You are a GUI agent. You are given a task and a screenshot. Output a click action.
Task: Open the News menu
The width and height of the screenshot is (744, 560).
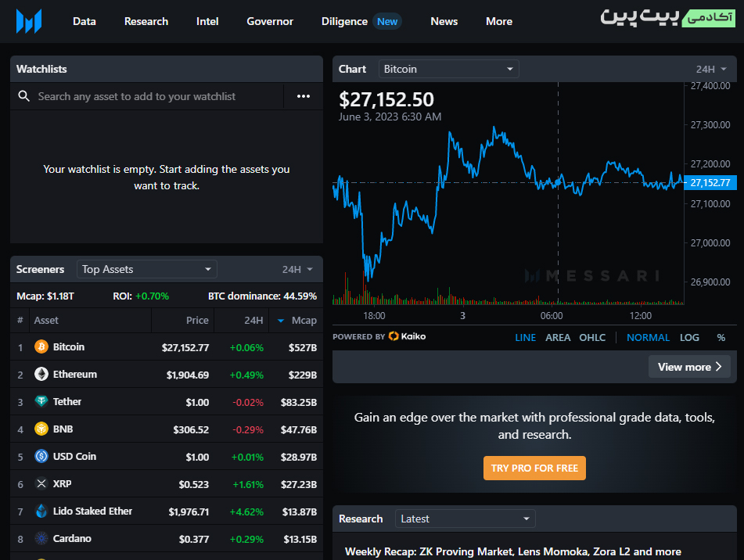click(444, 21)
